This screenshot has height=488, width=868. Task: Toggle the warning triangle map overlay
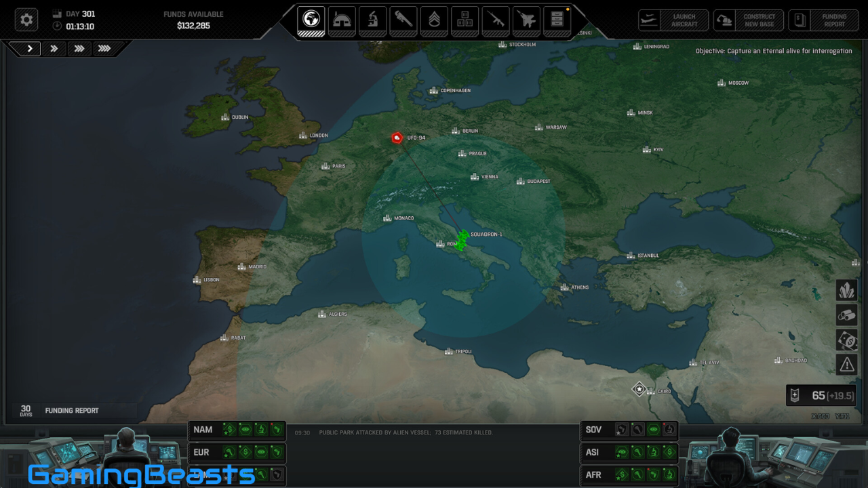[847, 365]
